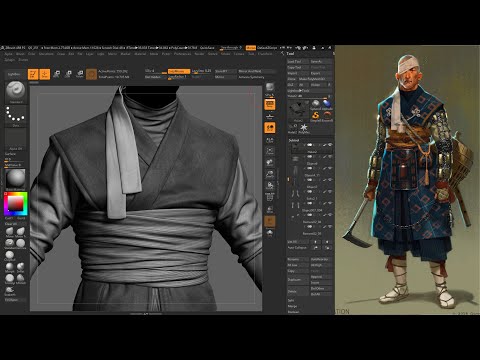The image size is (480, 360).
Task: Select the Smooth brush icon
Action: pyautogui.click(x=10, y=278)
